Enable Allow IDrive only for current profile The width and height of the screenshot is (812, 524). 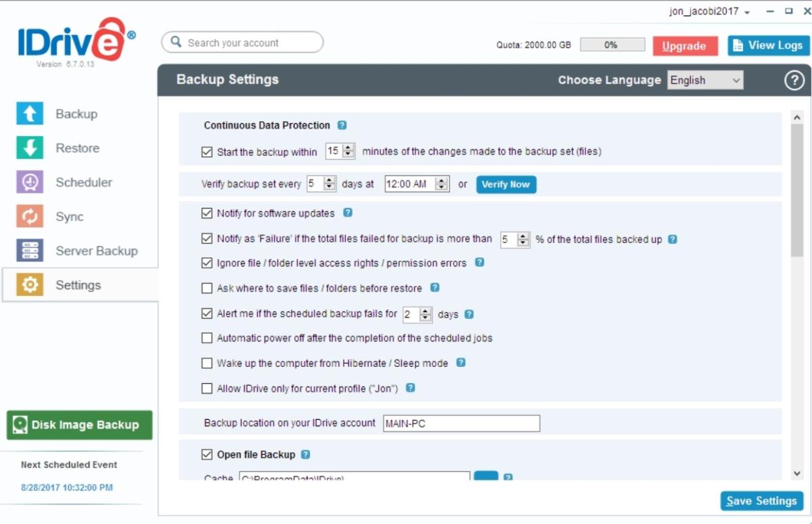207,389
